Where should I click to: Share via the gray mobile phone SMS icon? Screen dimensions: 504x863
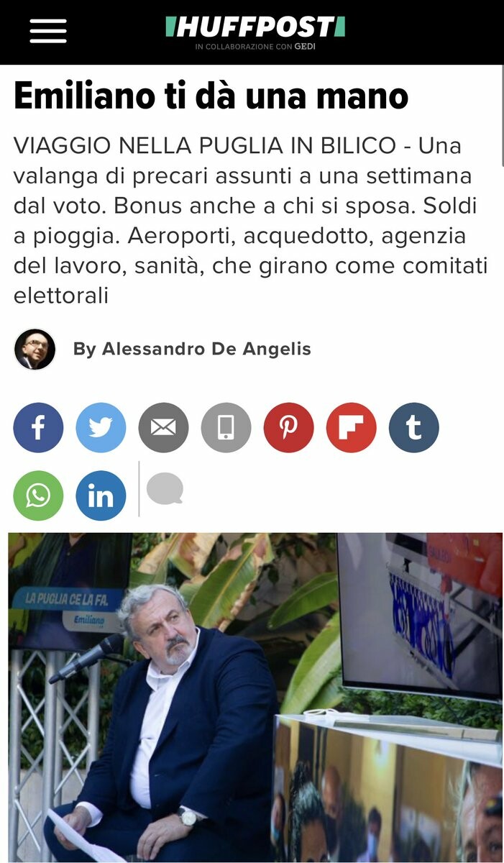(x=226, y=428)
